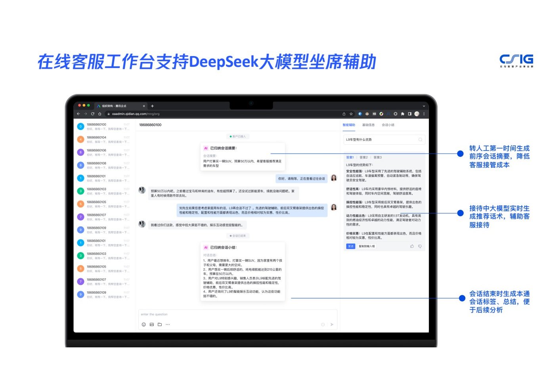The width and height of the screenshot is (555, 392).
Task: Select the 答案3 answer tab
Action: click(377, 157)
